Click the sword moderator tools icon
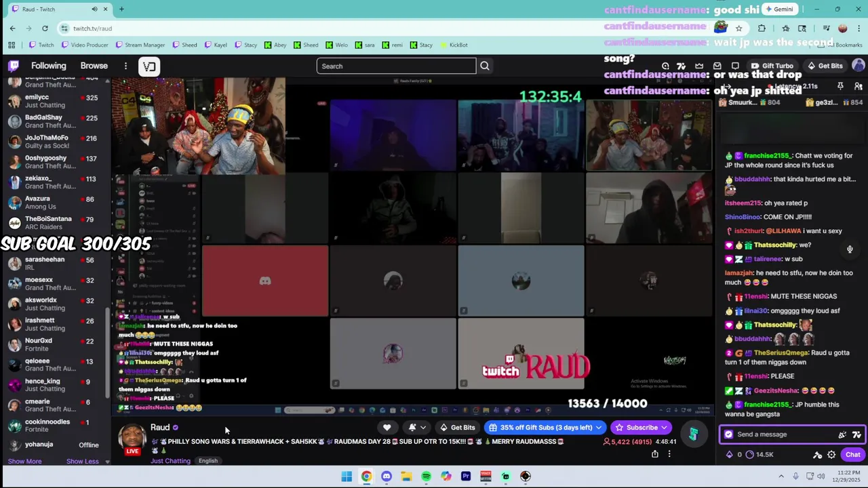This screenshot has height=488, width=868. coord(818,455)
